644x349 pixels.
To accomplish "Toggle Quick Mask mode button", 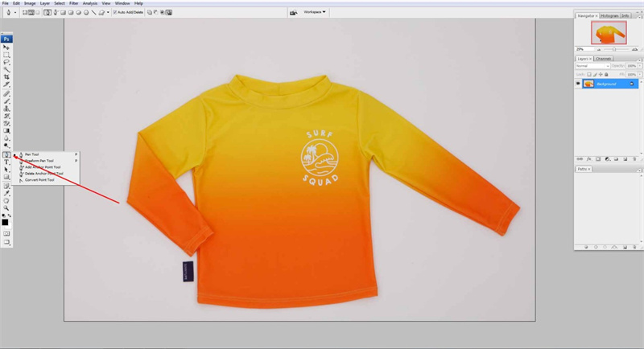I will 6,233.
